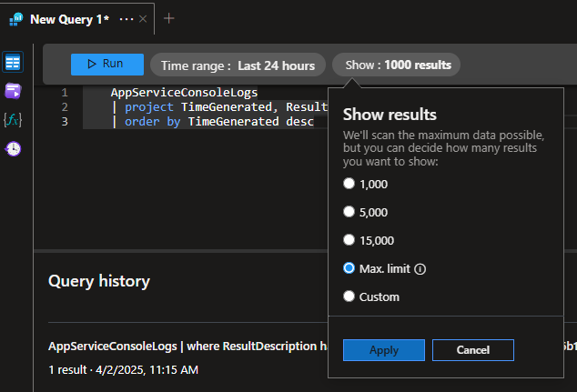Open the New Query 1 tab options menu
This screenshot has height=392, width=577.
127,19
